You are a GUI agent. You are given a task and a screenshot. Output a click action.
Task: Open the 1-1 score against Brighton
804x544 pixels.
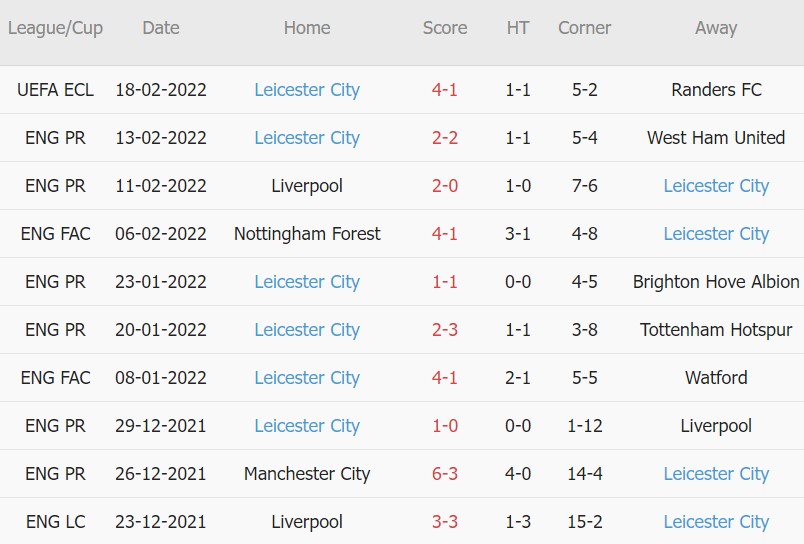tap(445, 282)
